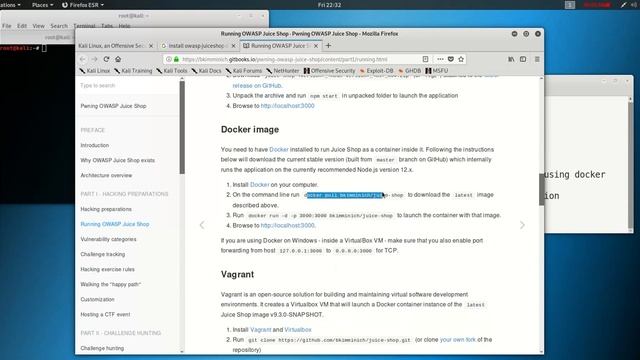Close the Kali Linux tab
This screenshot has height=360, width=640.
[151, 46]
